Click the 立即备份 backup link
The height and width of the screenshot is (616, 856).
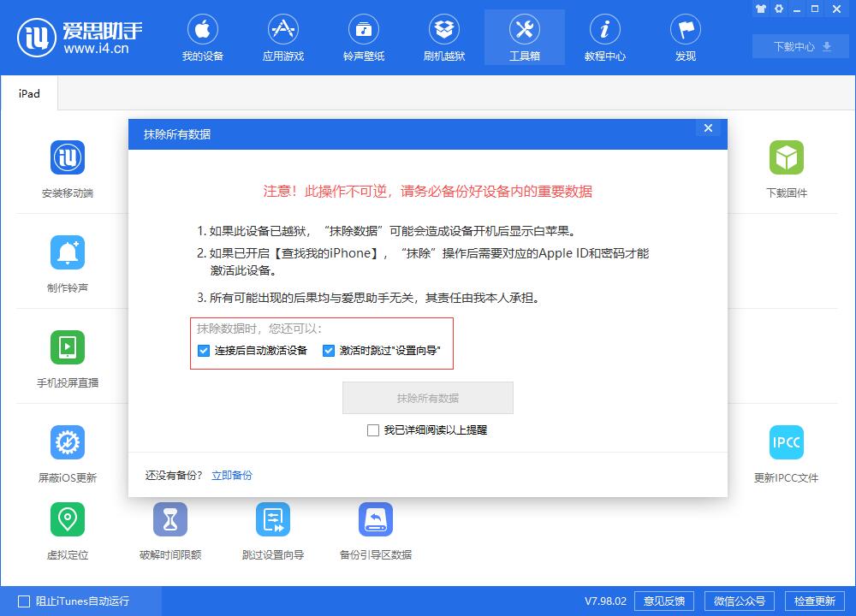click(231, 474)
